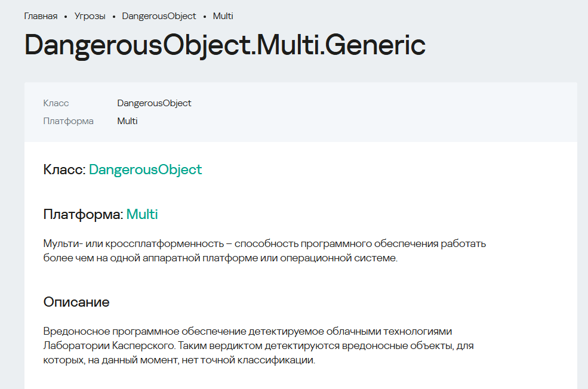Click the Описание section heading
588x389 pixels.
(x=76, y=302)
